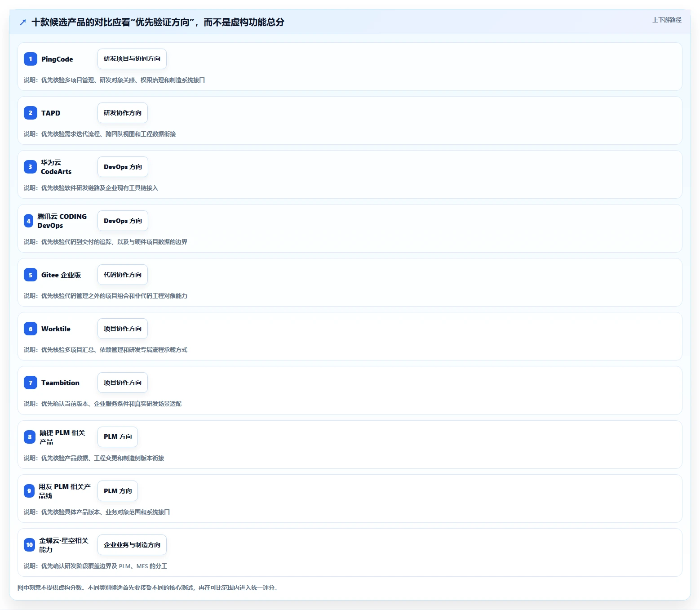This screenshot has height=610, width=700.
Task: Select the 代码协作方向 tag for Gitee
Action: coord(123,275)
